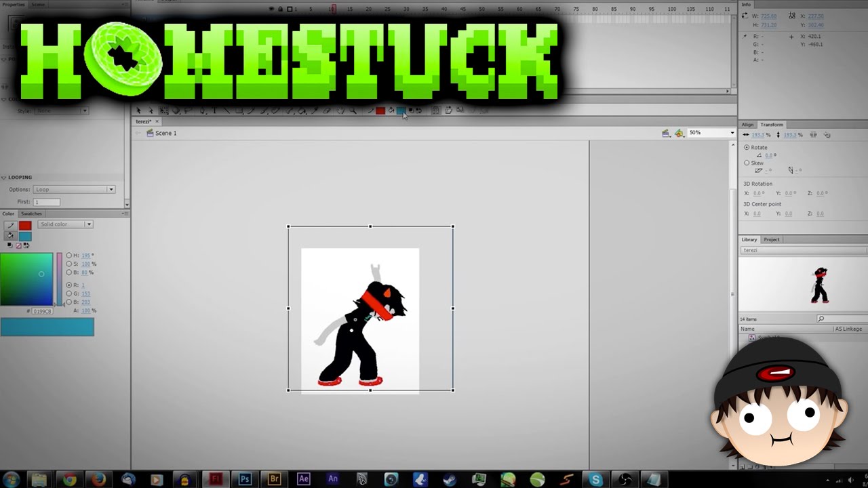Click the First frame input field
The height and width of the screenshot is (488, 868).
tap(47, 202)
